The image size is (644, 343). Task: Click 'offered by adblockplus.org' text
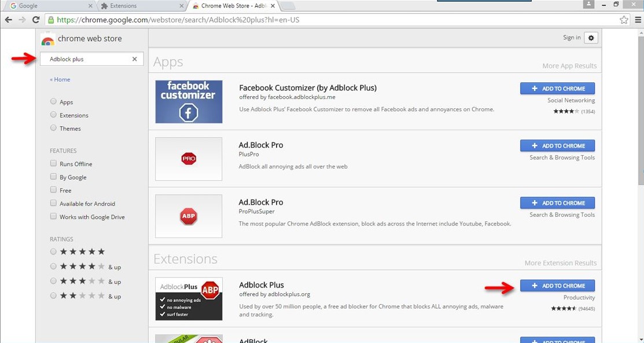point(274,294)
